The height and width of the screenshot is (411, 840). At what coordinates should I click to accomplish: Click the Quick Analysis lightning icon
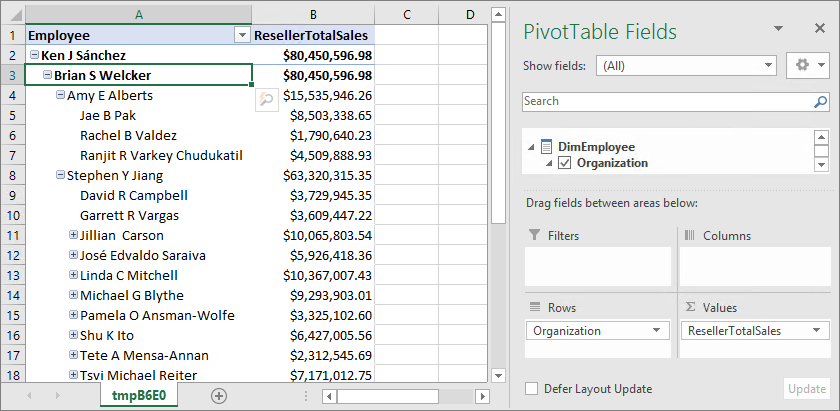(266, 100)
